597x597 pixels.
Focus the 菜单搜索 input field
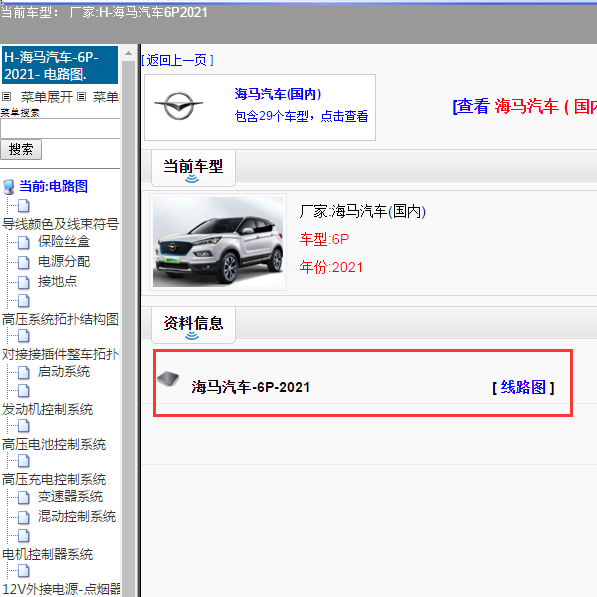coord(60,129)
